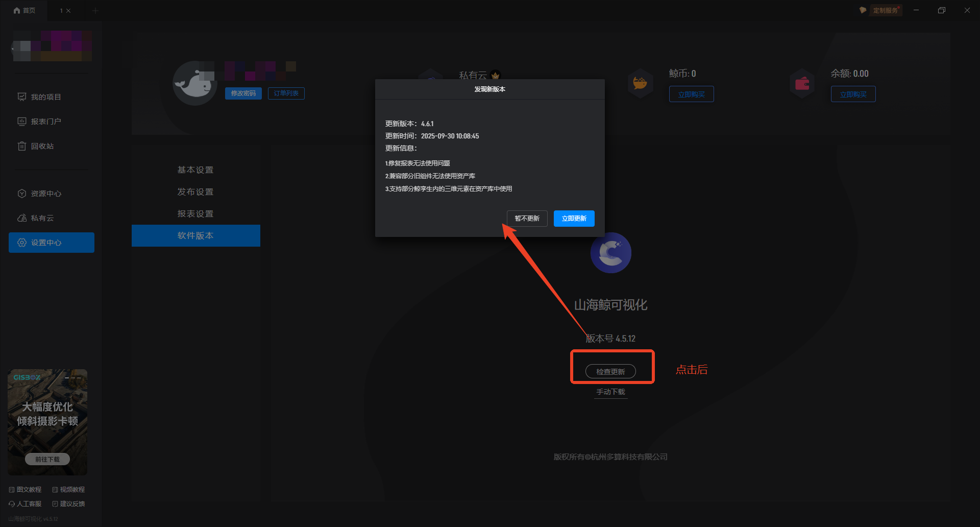Click the 定制服务 icon in title bar

point(863,10)
